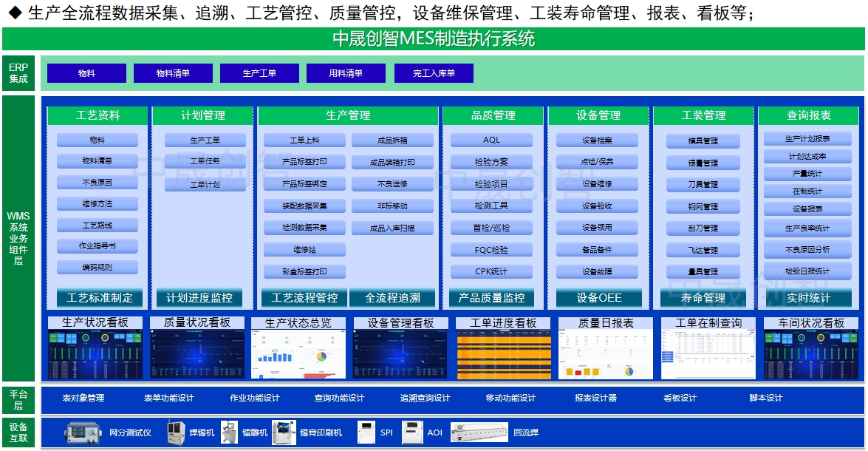Open the 生产状况看板 dashboard thumbnail
868x451 pixels.
pos(95,355)
